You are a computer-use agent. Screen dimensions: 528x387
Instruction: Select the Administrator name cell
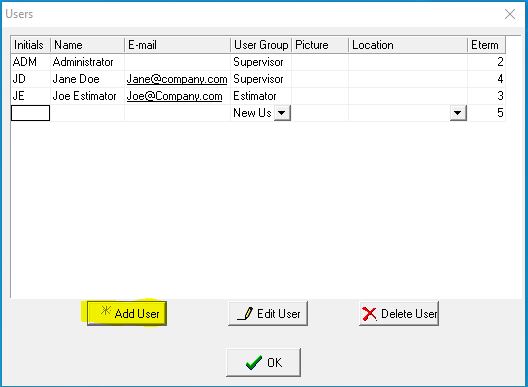pos(87,62)
